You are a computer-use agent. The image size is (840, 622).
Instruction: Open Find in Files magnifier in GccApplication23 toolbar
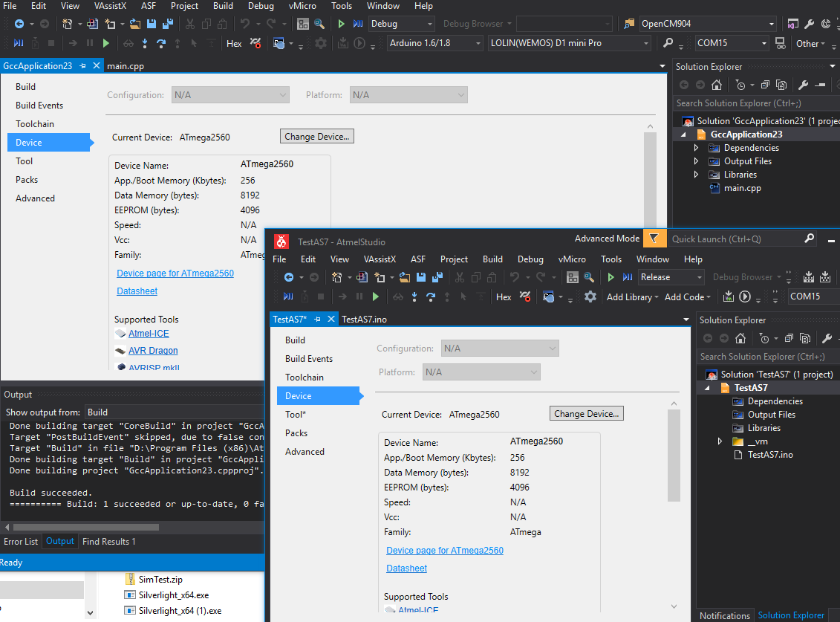[x=319, y=24]
